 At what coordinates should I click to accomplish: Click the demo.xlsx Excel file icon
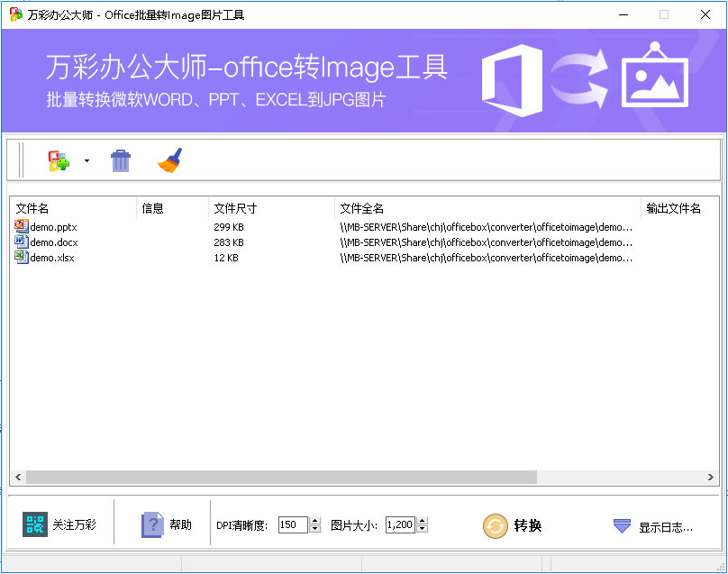pos(22,257)
